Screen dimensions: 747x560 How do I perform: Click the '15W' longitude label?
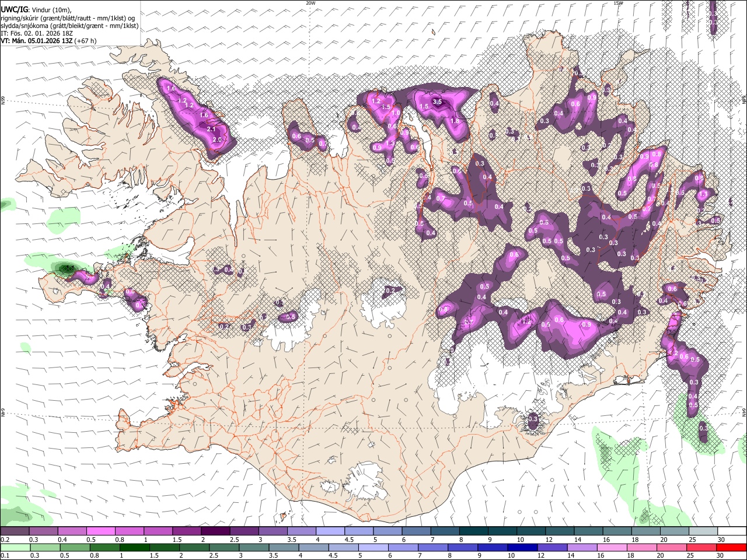click(618, 3)
